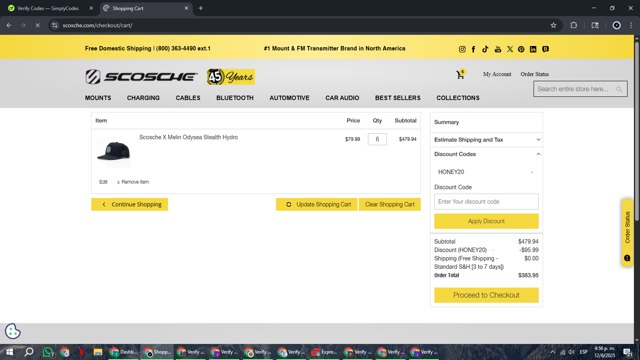Open volume control in system tray

pyautogui.click(x=571, y=352)
